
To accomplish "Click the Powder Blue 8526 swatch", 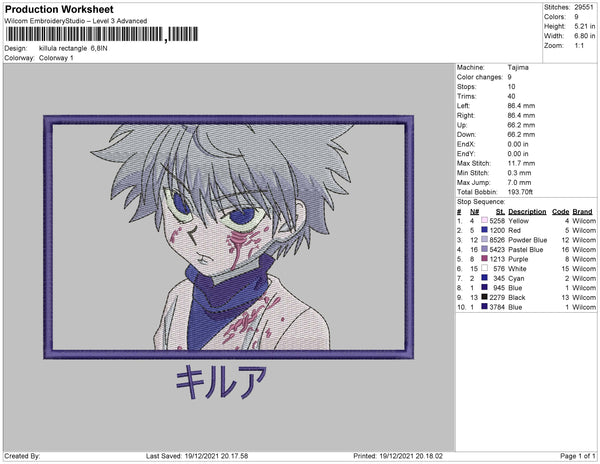I will click(x=484, y=239).
